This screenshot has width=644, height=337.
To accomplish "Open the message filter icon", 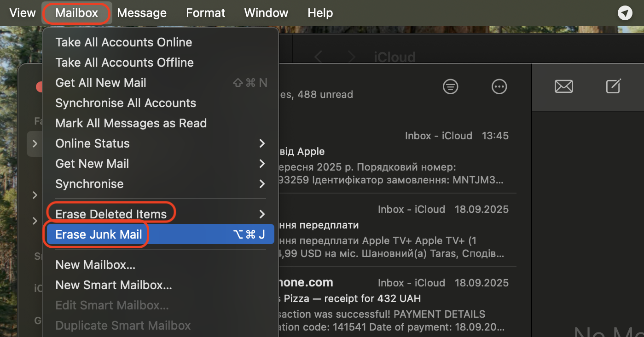I will [450, 86].
